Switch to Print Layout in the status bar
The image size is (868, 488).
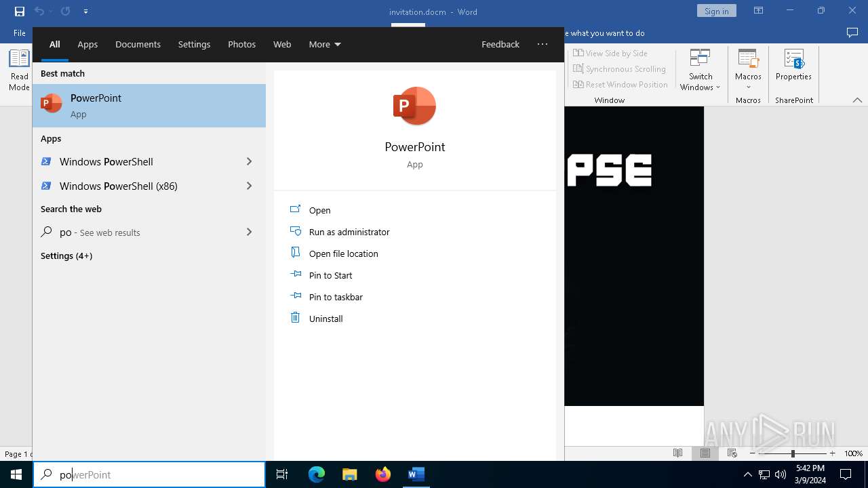coord(705,453)
